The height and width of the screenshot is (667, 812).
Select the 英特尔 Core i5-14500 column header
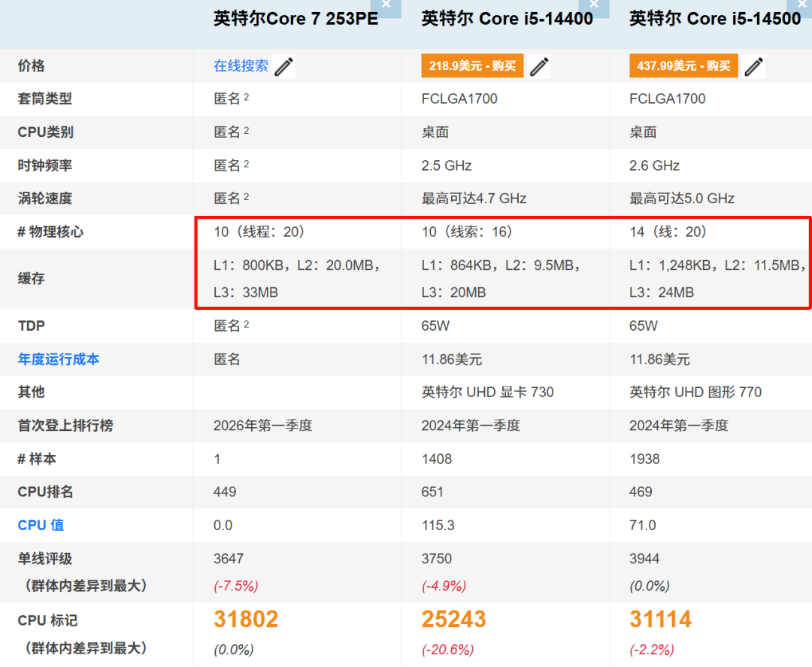click(716, 18)
